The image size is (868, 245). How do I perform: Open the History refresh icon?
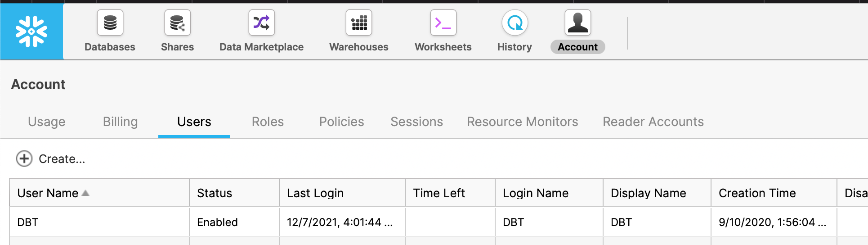pos(515,23)
